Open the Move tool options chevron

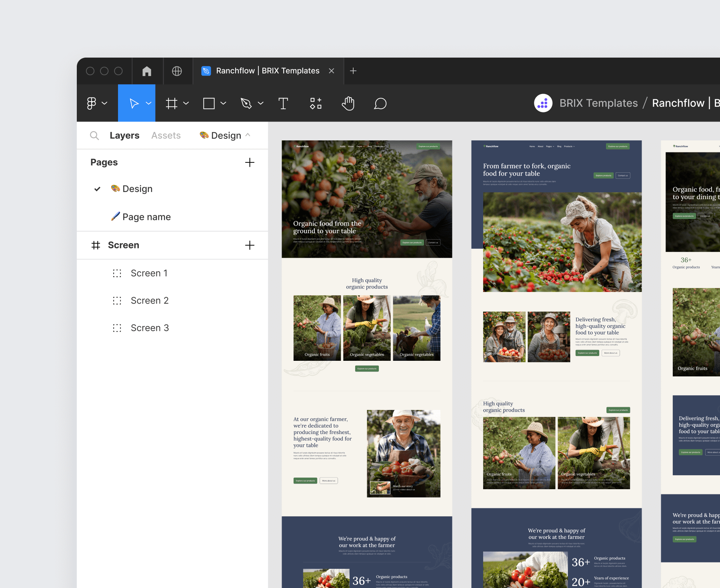148,103
